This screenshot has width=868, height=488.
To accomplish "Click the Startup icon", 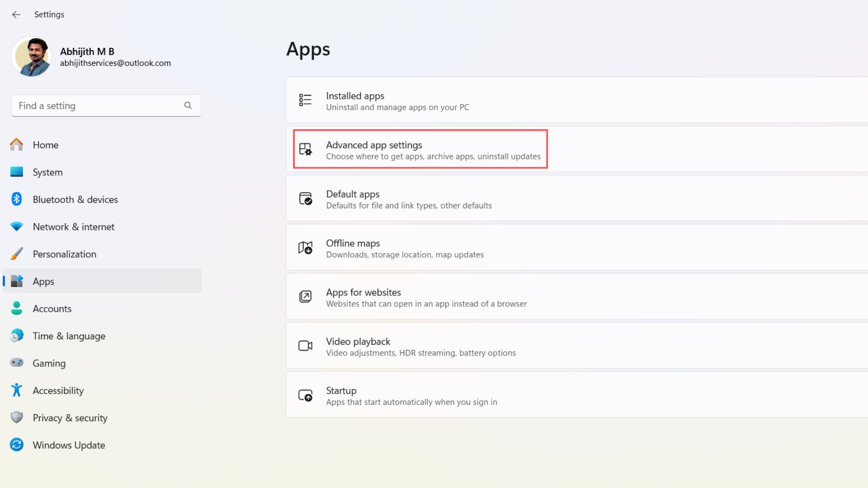I will tap(305, 395).
